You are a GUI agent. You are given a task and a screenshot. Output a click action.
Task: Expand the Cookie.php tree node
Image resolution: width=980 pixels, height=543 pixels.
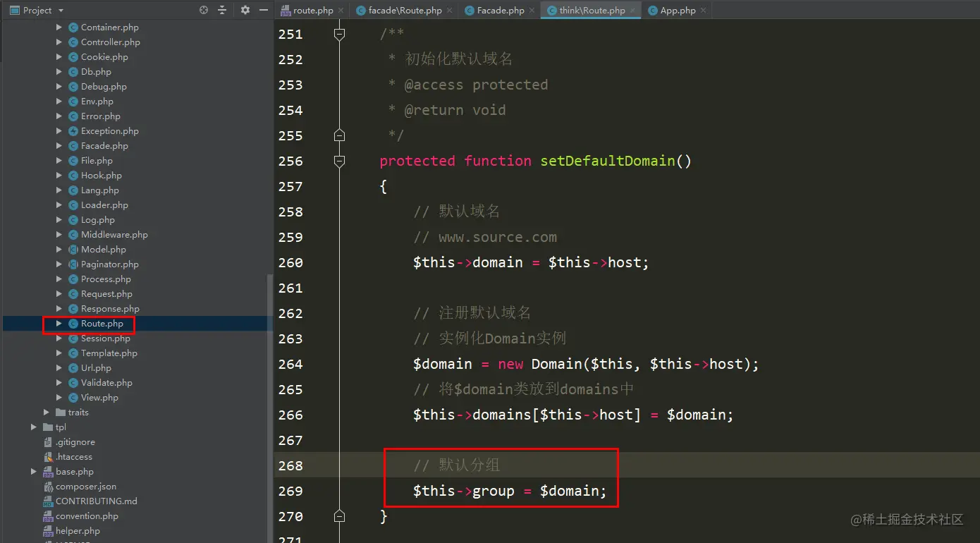coord(59,57)
